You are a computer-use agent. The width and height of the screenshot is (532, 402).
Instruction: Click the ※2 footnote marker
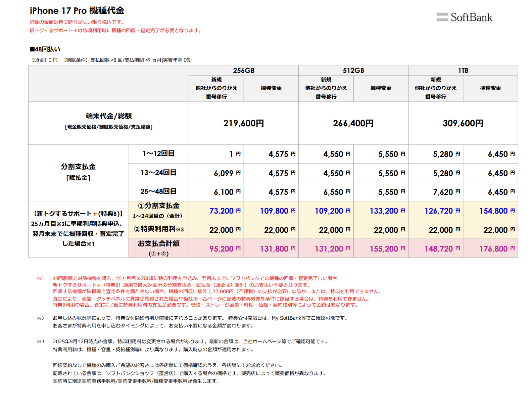point(40,318)
